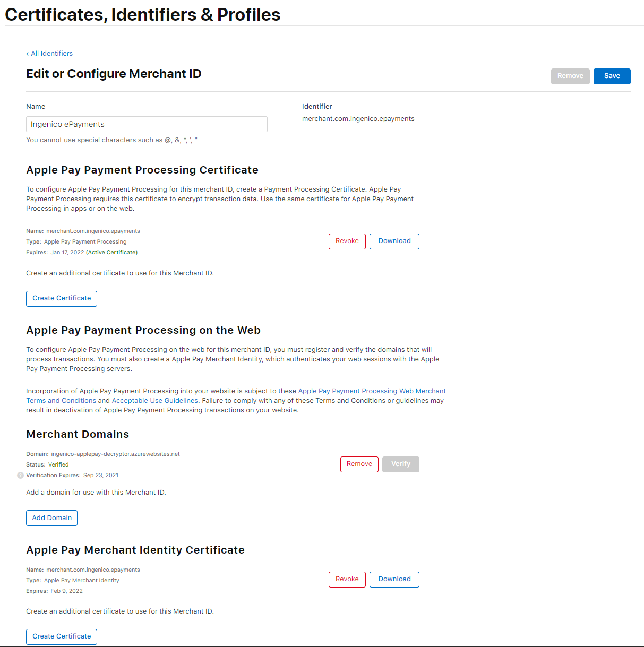This screenshot has height=647, width=644.
Task: Click the Certificates, Identifiers & Profiles heading
Action: pyautogui.click(x=143, y=15)
